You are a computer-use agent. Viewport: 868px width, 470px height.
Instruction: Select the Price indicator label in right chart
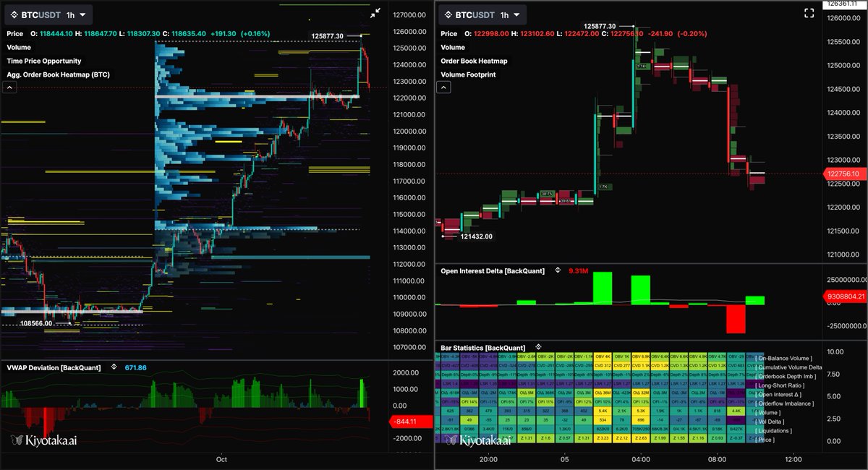(449, 34)
